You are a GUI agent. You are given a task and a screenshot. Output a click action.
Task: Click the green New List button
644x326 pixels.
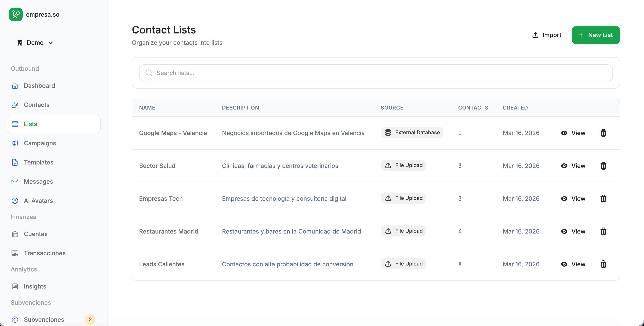[595, 35]
